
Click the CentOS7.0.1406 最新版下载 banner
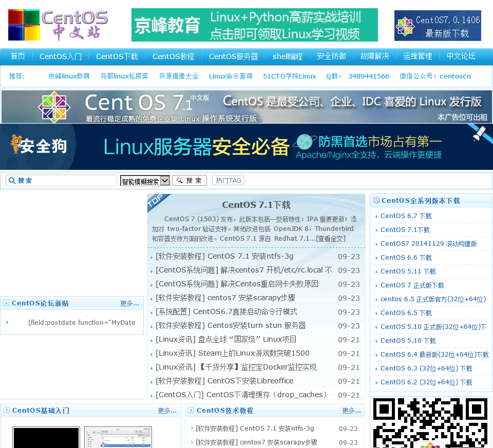click(438, 26)
